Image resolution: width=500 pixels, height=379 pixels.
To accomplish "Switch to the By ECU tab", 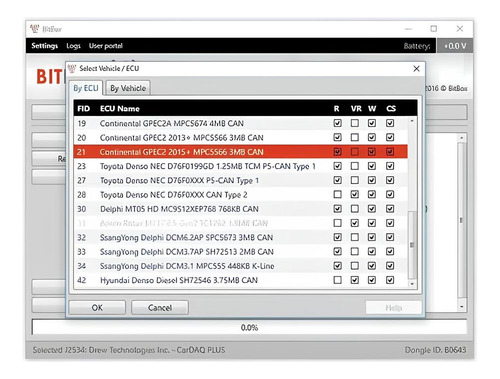I will click(86, 88).
